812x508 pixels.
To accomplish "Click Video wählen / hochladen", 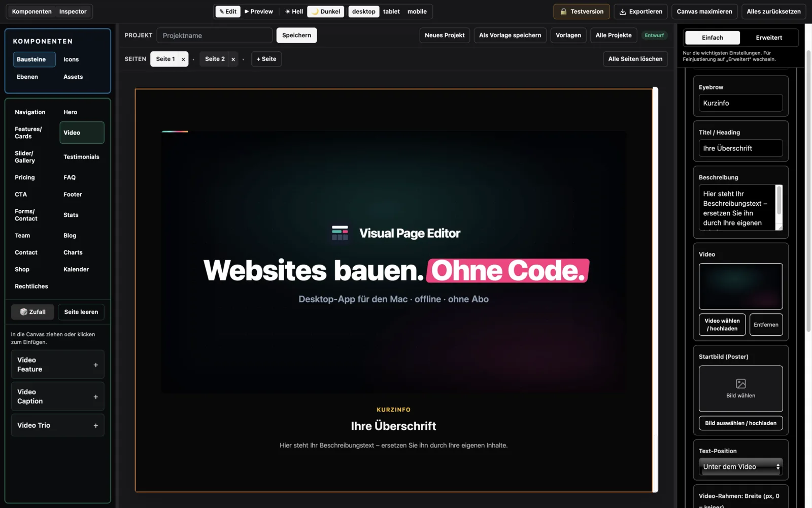I will [722, 325].
